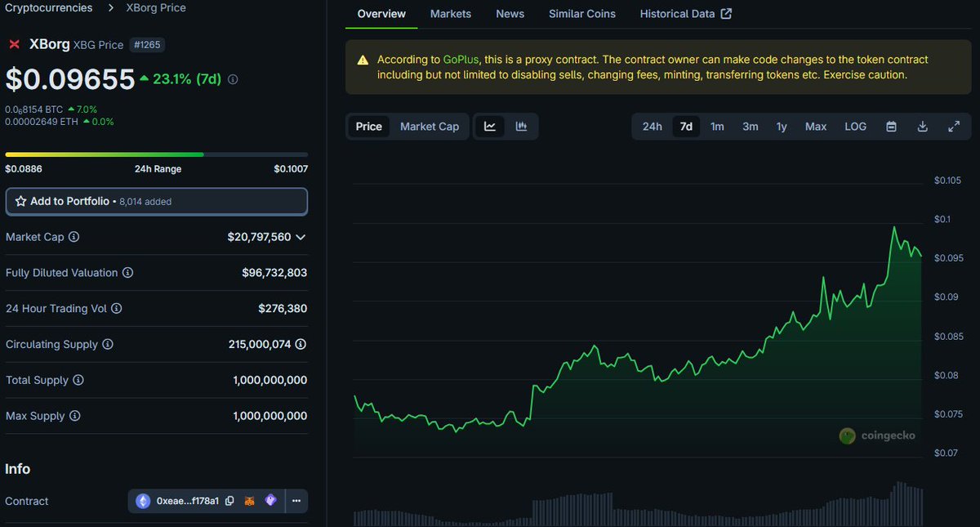
Task: Open the Markets tab
Action: 451,14
